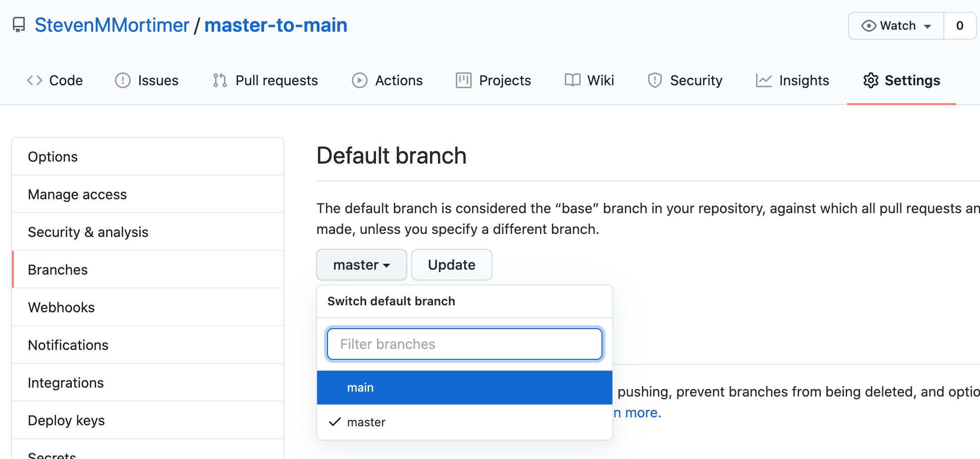This screenshot has height=459, width=980.
Task: Select the checkmarked master branch entry
Action: [x=464, y=422]
